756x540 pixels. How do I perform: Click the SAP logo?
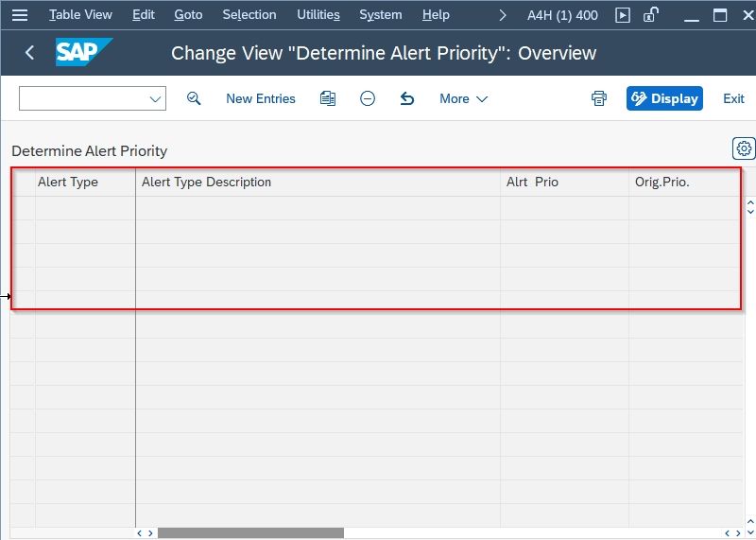coord(84,52)
